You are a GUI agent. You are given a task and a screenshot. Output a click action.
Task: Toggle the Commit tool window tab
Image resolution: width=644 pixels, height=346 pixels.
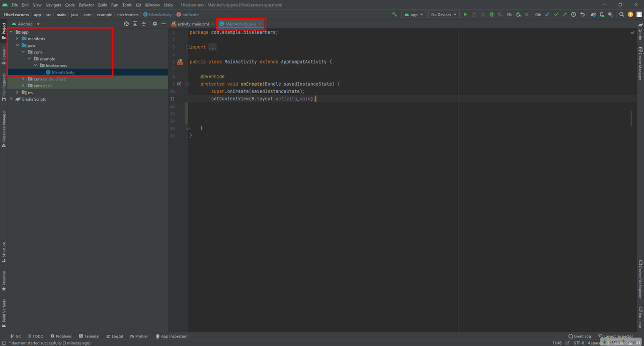[4, 56]
